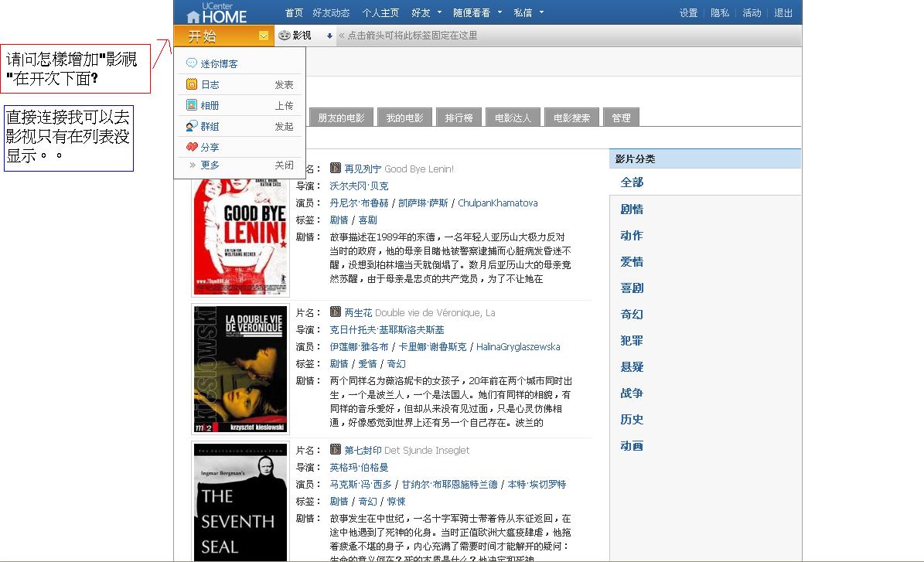
Task: Select 历史 category in sidebar
Action: point(632,420)
